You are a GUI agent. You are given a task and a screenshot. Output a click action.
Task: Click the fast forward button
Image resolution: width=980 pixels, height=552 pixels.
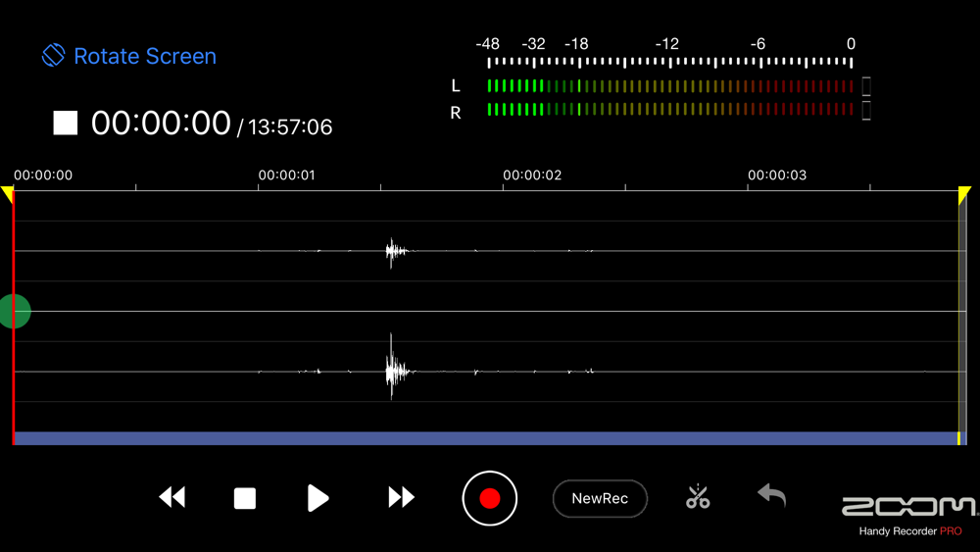pyautogui.click(x=401, y=498)
